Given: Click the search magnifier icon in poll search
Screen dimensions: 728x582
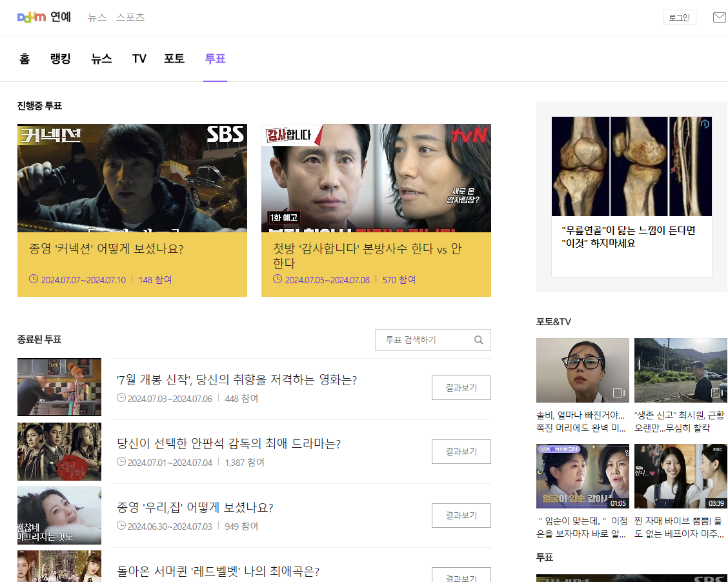Looking at the screenshot, I should click(x=479, y=340).
